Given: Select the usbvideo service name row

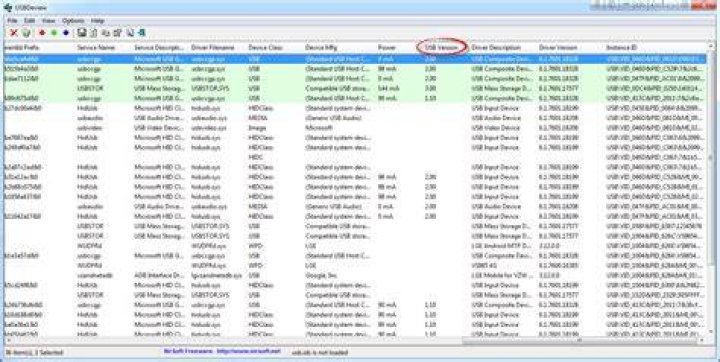Looking at the screenshot, I should coord(90,128).
